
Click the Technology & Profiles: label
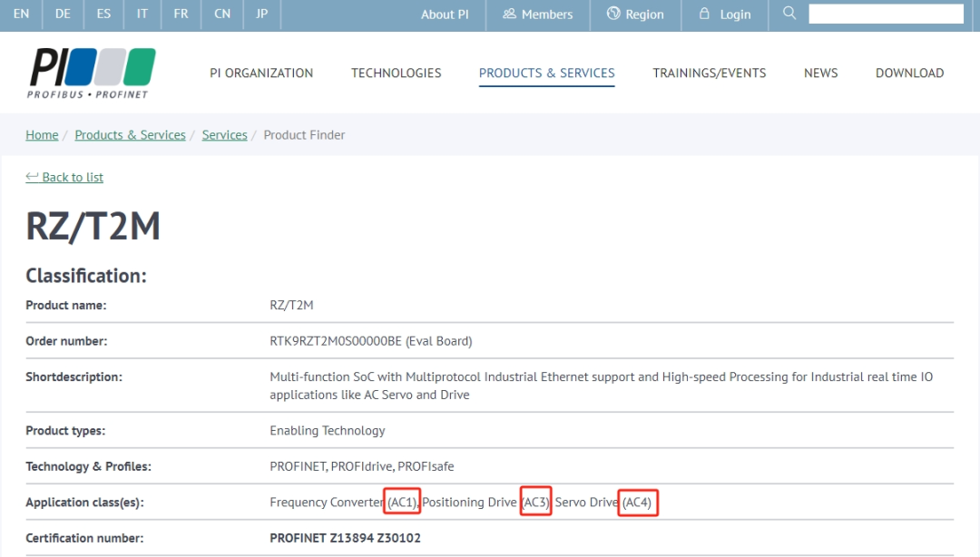[x=88, y=466]
